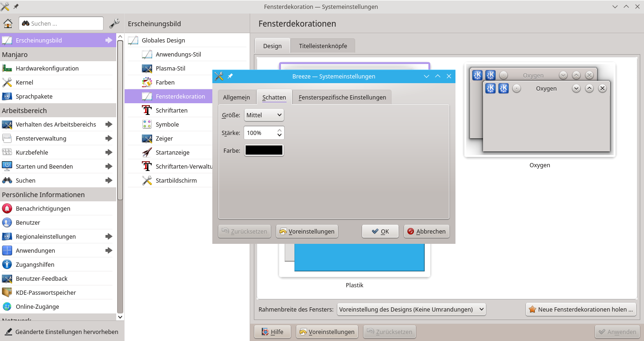Click pin icon in main window titlebar
Viewport: 644px width, 341px height.
pyautogui.click(x=16, y=7)
